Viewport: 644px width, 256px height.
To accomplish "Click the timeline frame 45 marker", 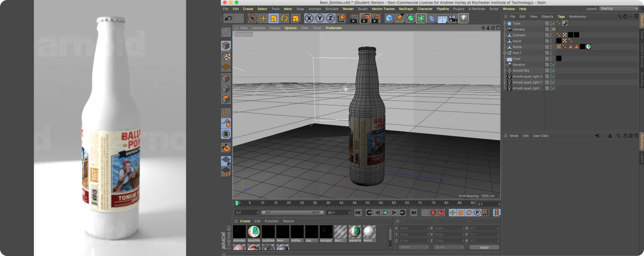I will [354, 203].
